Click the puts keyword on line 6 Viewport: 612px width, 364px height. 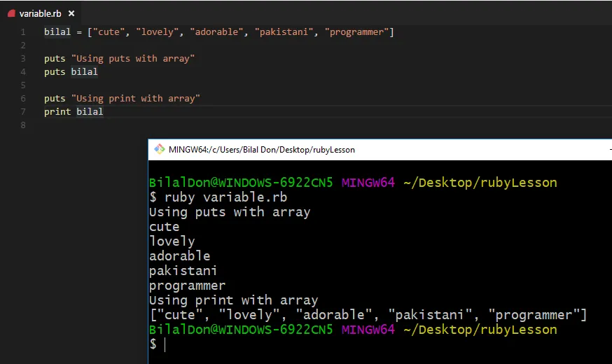[x=55, y=98]
